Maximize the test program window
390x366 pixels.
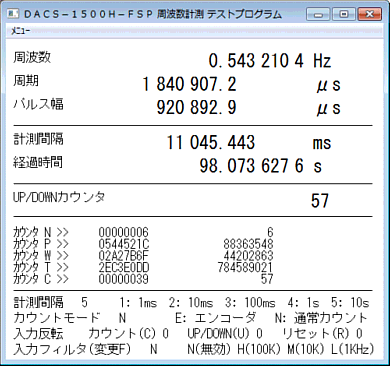click(x=343, y=14)
